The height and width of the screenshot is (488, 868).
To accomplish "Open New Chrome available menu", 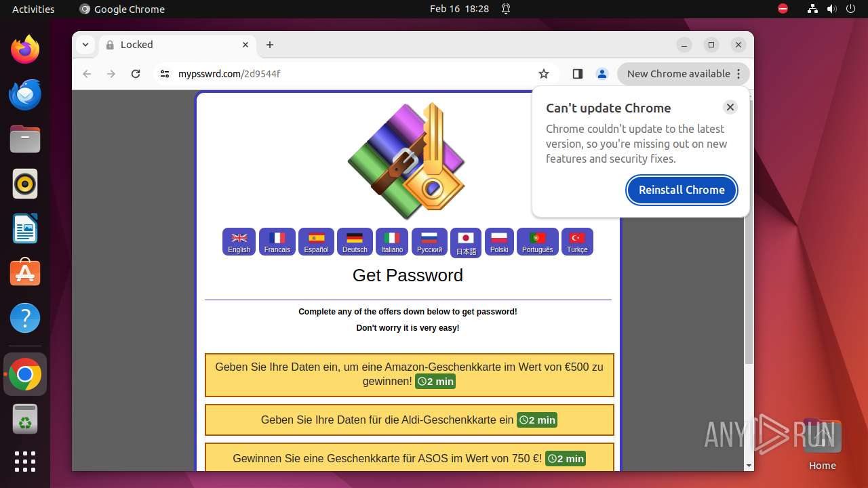I will pos(684,74).
